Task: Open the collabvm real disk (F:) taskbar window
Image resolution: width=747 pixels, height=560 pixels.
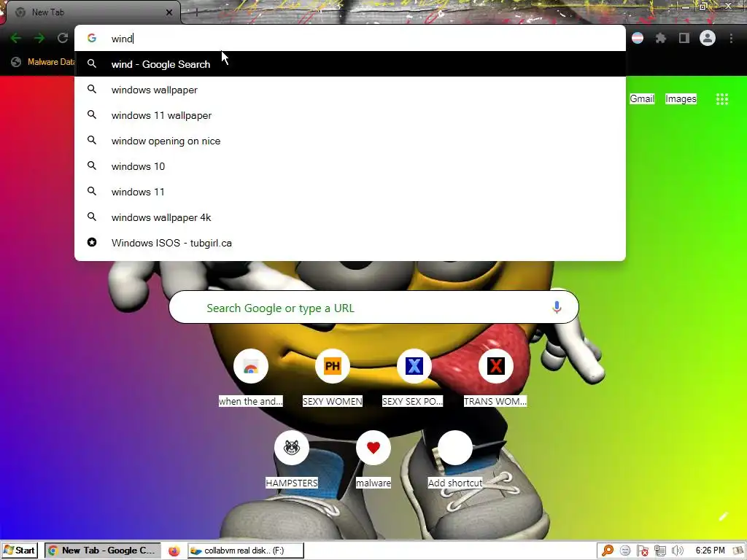Action: coord(246,551)
